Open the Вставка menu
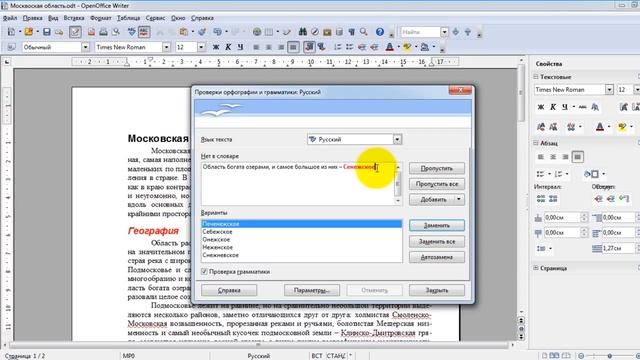This screenshot has width=640, height=360. pos(74,18)
